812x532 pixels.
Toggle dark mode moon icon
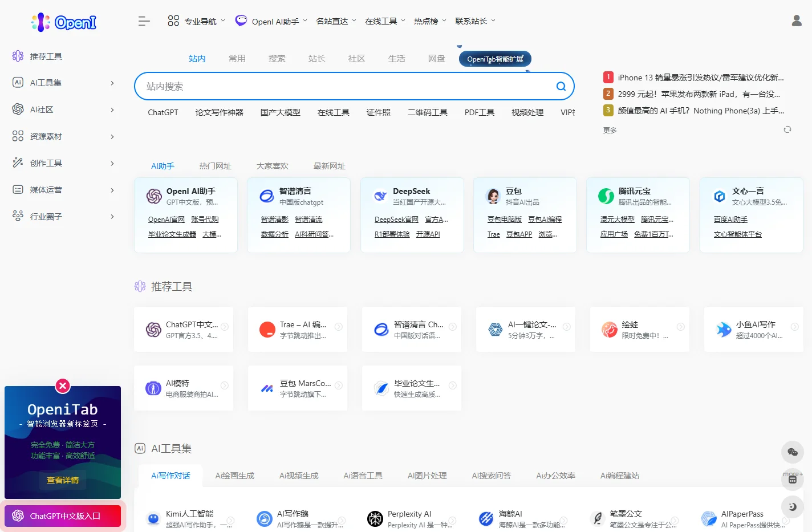[792, 506]
